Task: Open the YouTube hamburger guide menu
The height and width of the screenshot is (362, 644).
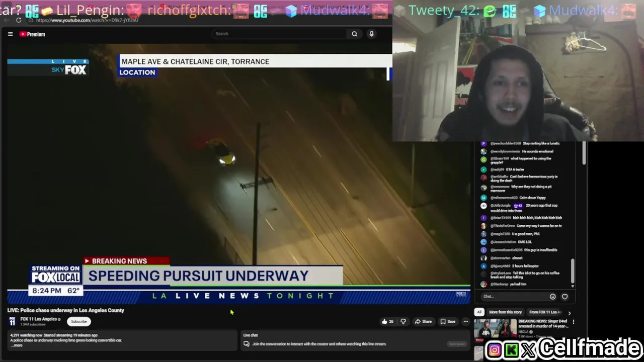Action: (10, 34)
